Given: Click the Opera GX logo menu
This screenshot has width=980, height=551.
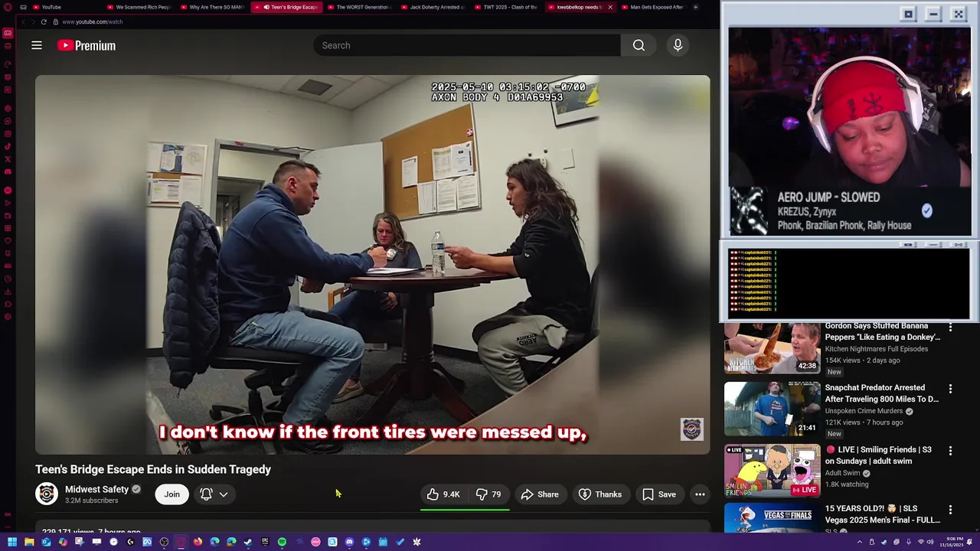Looking at the screenshot, I should (8, 7).
